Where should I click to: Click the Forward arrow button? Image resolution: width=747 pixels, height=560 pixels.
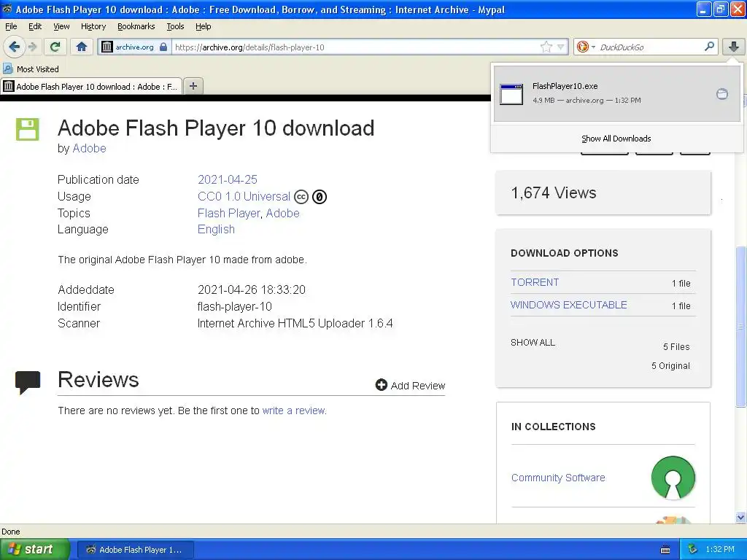point(32,47)
